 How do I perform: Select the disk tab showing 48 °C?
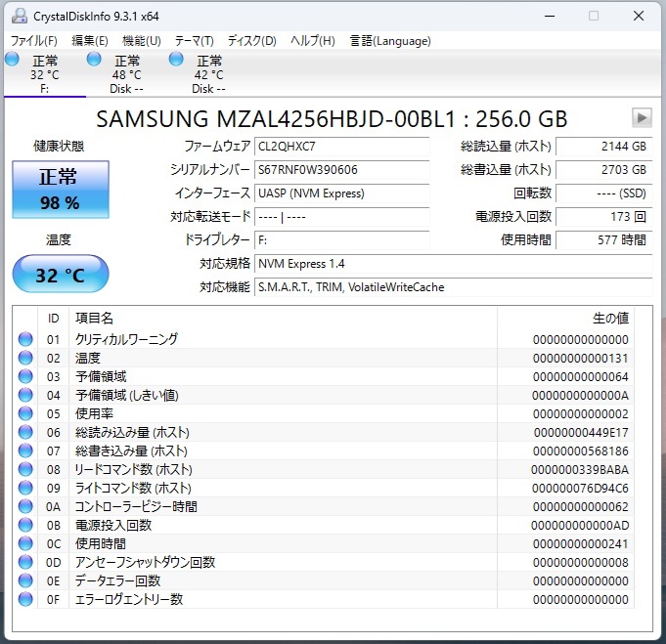pyautogui.click(x=126, y=74)
